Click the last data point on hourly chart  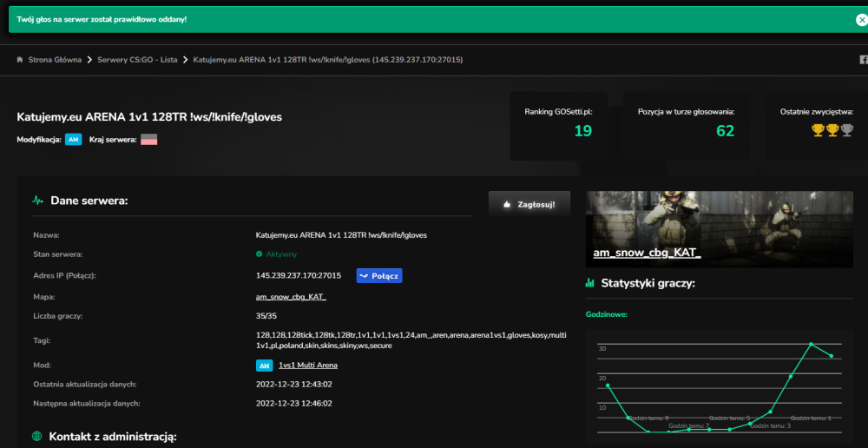pyautogui.click(x=832, y=355)
